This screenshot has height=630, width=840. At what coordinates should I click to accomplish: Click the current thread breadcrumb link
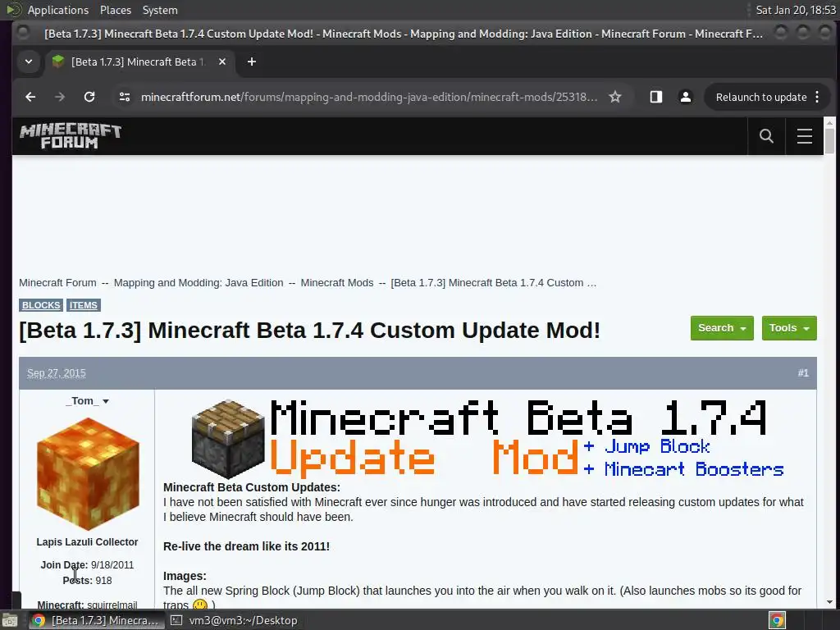[x=493, y=283]
